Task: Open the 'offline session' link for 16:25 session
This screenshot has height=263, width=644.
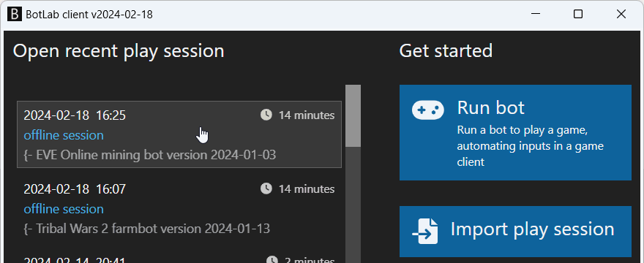Action: [x=64, y=135]
